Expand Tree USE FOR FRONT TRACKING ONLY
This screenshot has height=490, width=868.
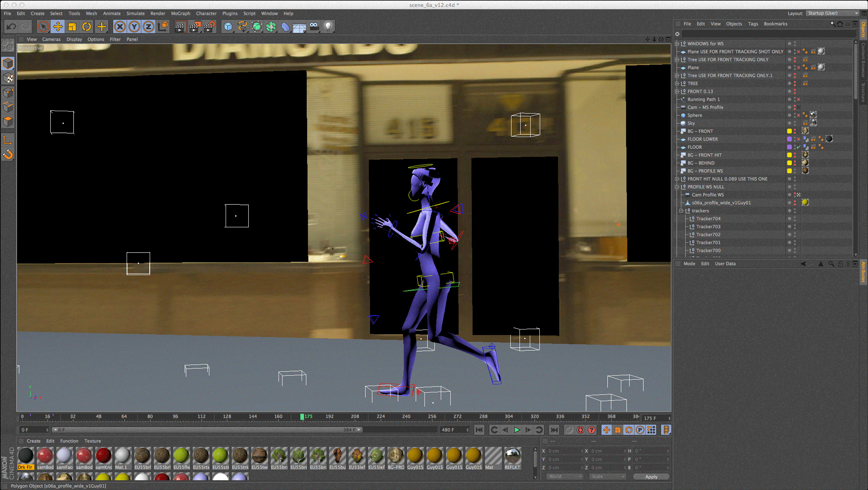[x=677, y=60]
